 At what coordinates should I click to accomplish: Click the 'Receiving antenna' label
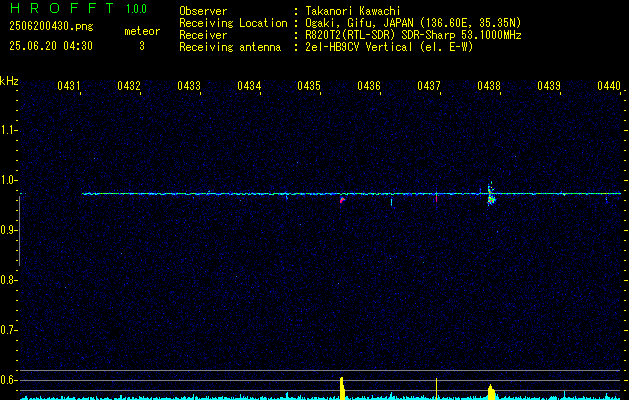pos(230,47)
